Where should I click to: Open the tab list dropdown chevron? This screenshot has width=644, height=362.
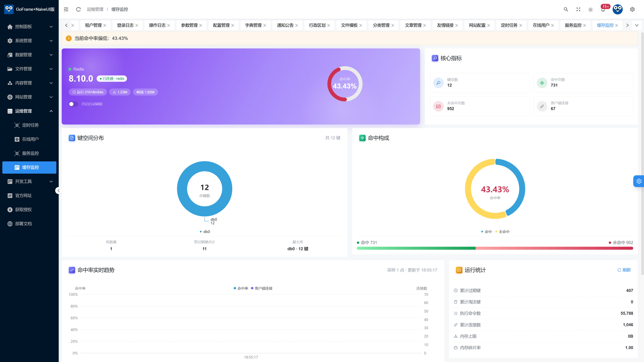coord(637,25)
